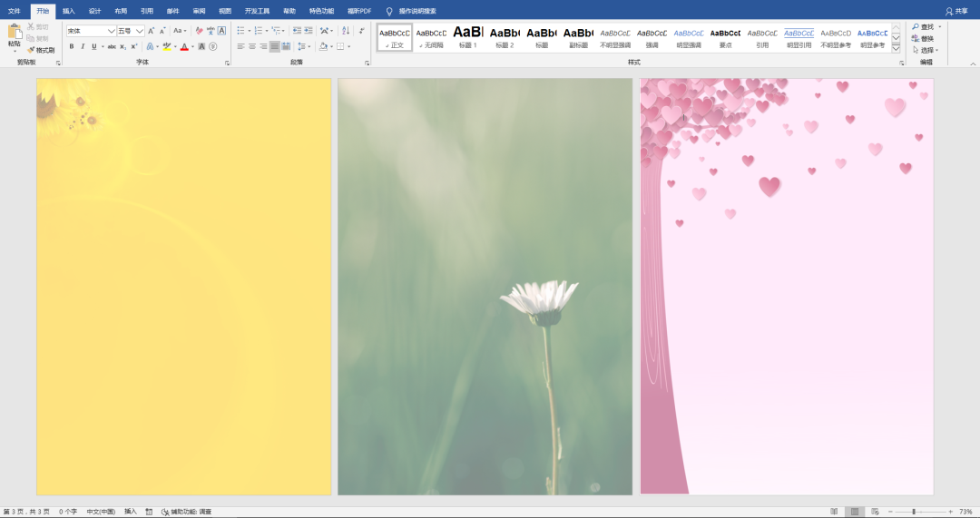This screenshot has width=980, height=518.
Task: Click the Grow Font size icon
Action: [x=151, y=31]
